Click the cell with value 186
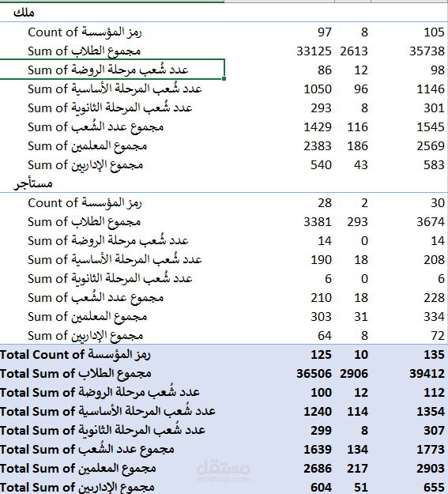 (x=357, y=146)
